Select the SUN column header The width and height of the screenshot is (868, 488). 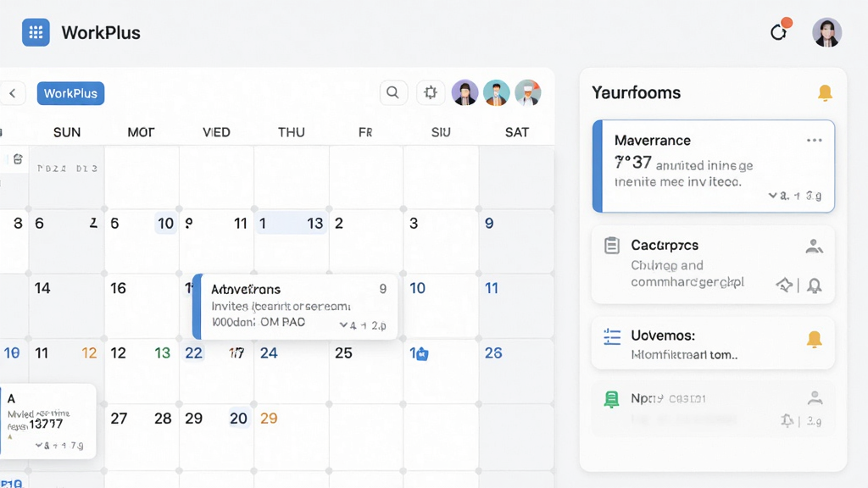coord(67,132)
